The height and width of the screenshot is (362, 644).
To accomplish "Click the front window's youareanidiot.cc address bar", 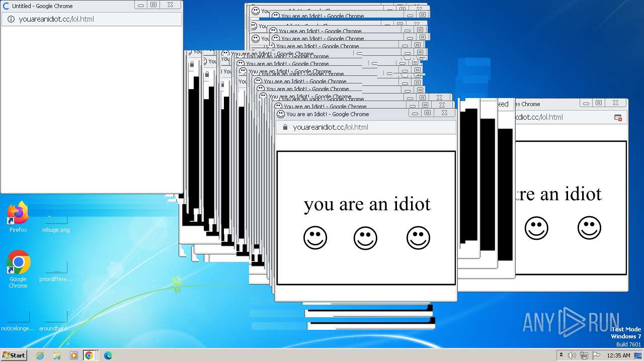I will click(x=366, y=127).
